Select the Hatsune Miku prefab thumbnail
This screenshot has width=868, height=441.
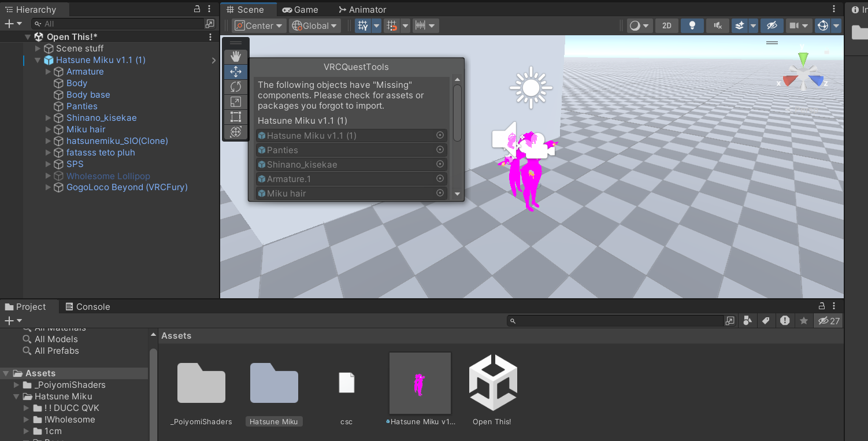tap(420, 383)
